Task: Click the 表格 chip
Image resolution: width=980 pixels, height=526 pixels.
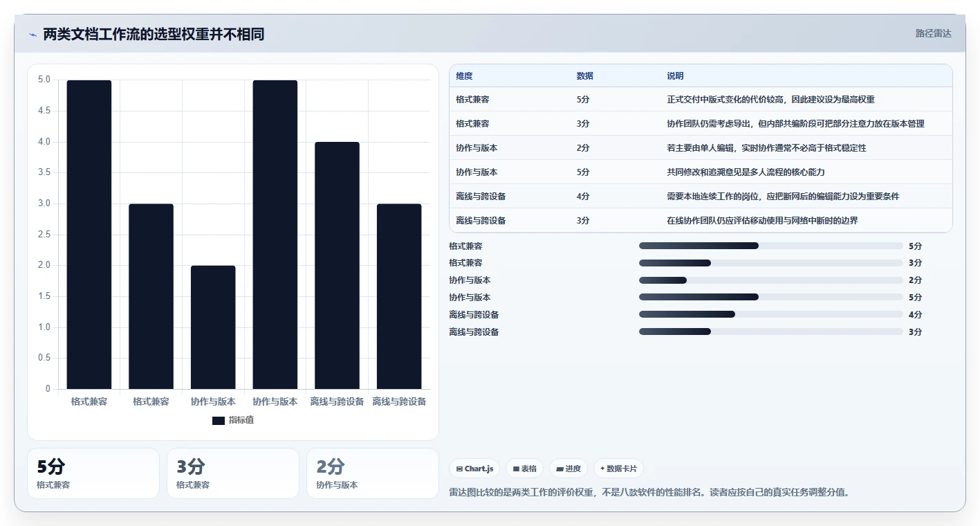Action: pyautogui.click(x=525, y=469)
